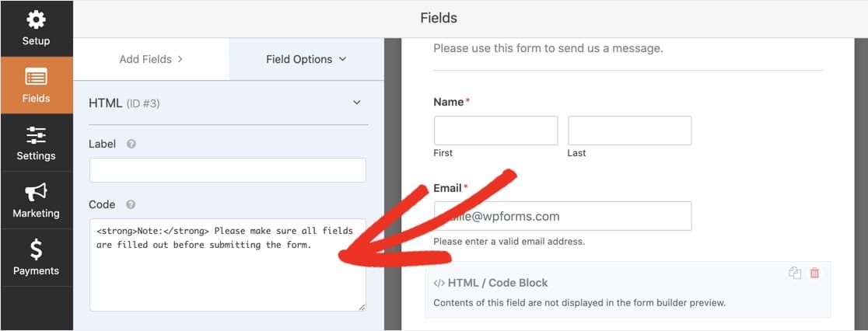Click the help icon beside Label
The width and height of the screenshot is (868, 331).
click(x=131, y=144)
